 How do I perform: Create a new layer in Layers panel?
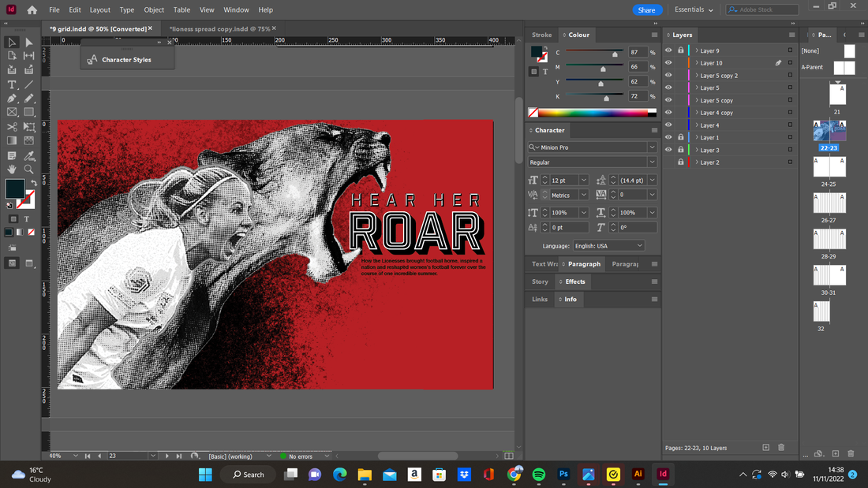click(x=765, y=448)
